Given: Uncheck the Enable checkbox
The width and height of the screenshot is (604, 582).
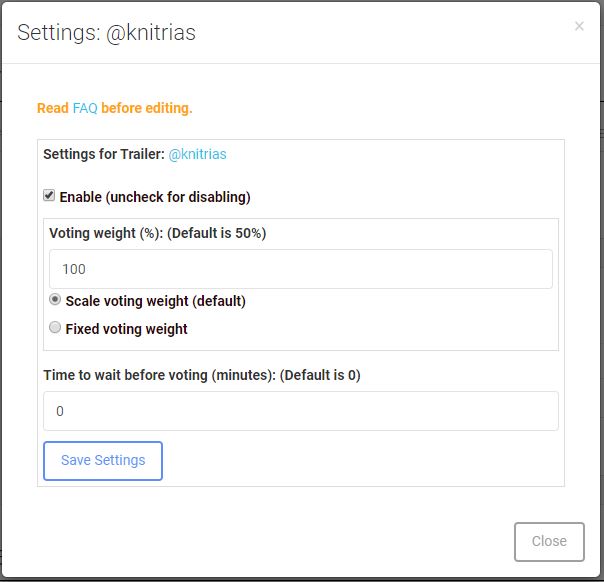Looking at the screenshot, I should [x=49, y=195].
